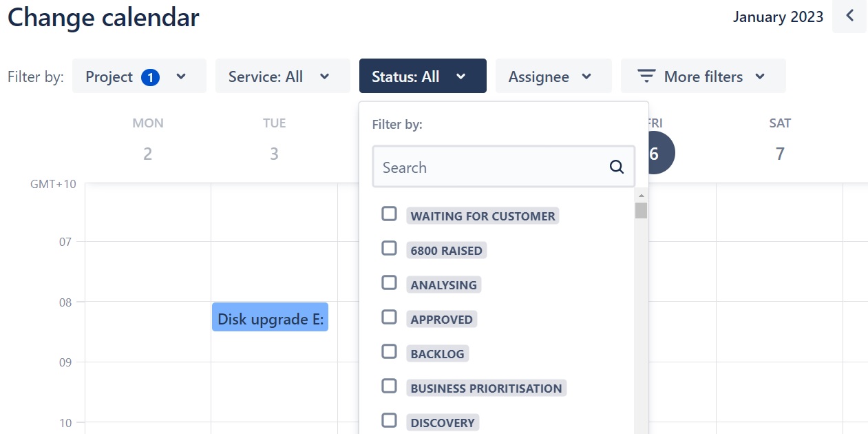
Task: Click the filter lines icon in More filters
Action: pyautogui.click(x=646, y=76)
